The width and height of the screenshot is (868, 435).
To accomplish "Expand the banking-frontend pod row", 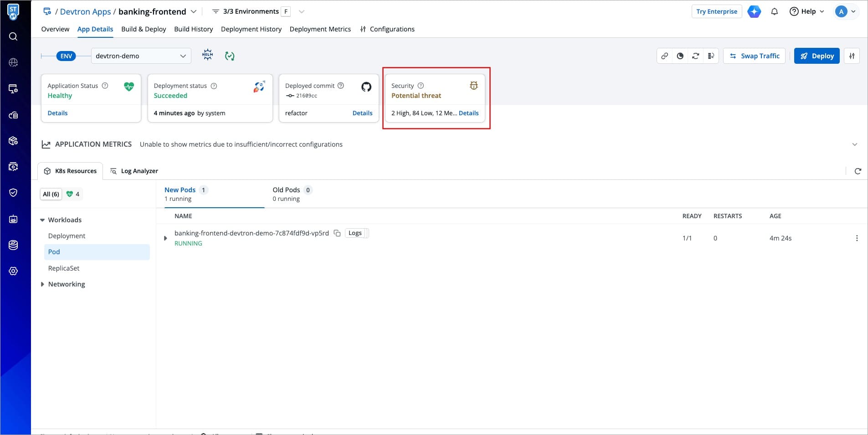I will pyautogui.click(x=165, y=238).
